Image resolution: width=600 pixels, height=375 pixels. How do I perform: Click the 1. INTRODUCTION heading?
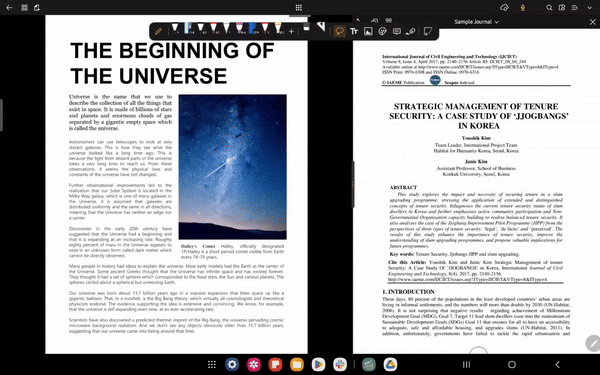point(408,292)
